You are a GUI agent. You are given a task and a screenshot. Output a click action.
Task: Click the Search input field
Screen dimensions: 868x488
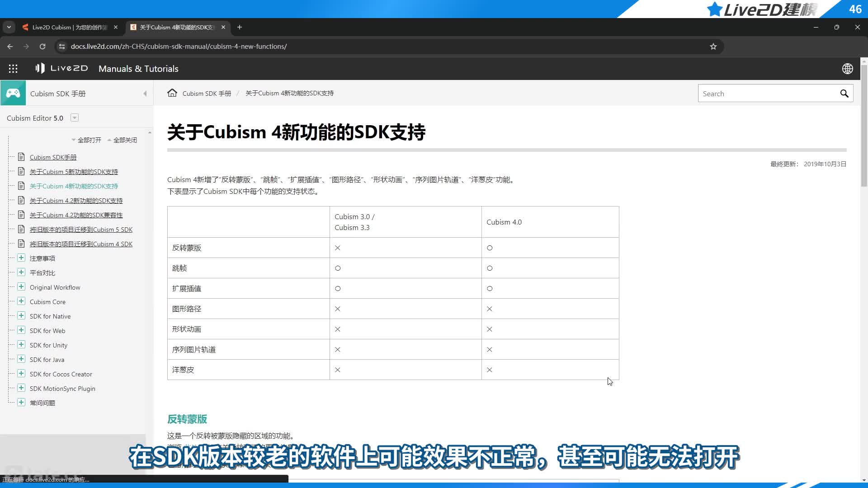point(767,94)
